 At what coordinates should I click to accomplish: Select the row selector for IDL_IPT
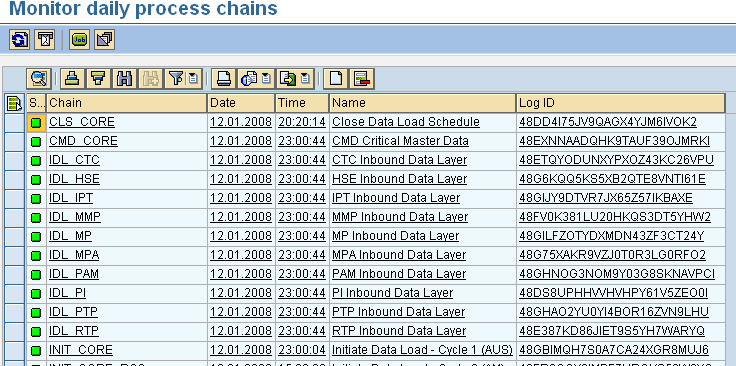pyautogui.click(x=15, y=198)
